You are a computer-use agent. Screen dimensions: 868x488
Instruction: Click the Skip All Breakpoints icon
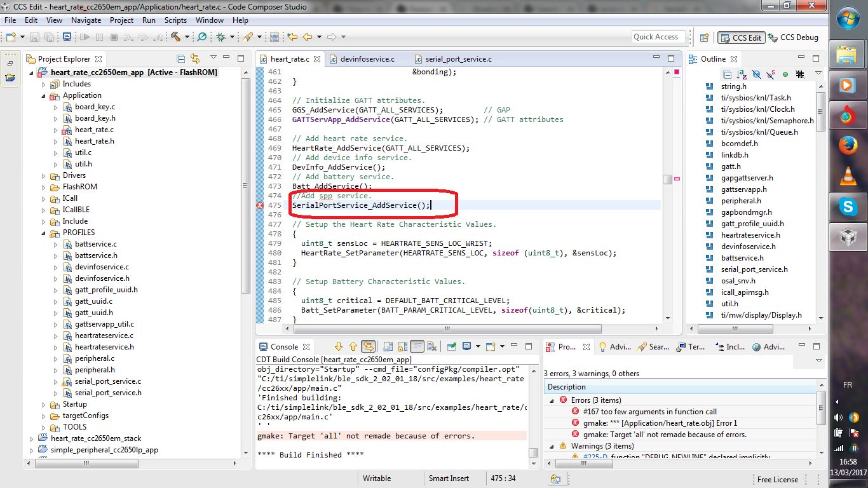coord(201,37)
